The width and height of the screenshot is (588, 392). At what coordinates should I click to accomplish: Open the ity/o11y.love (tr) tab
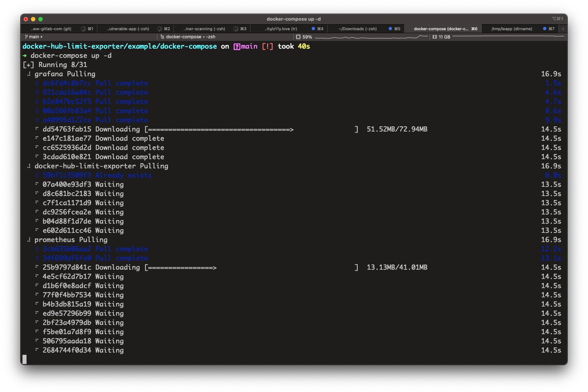(x=280, y=29)
